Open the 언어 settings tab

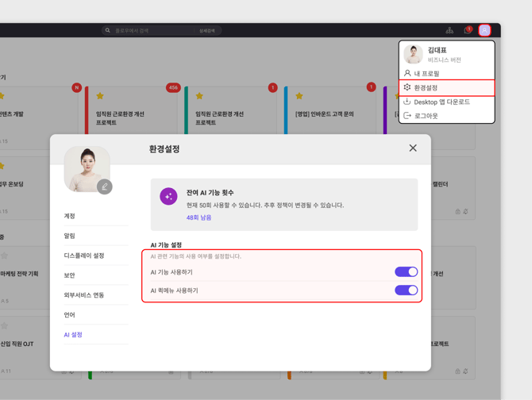(x=96, y=315)
